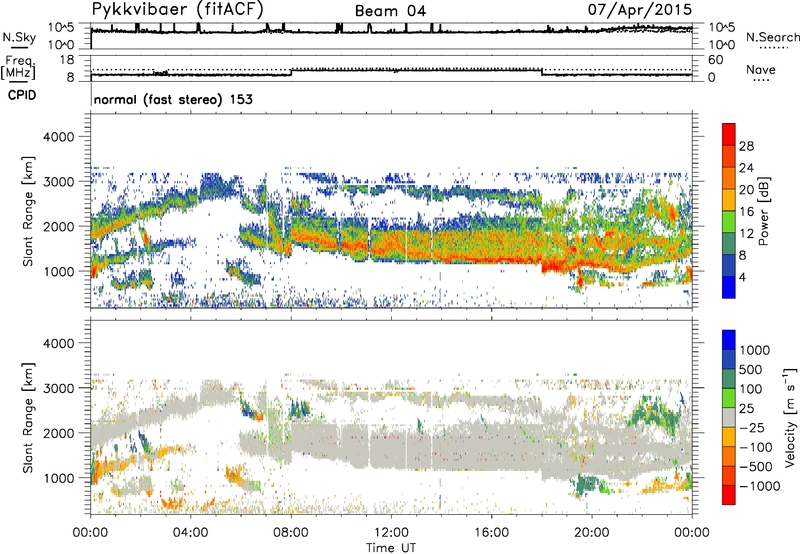Click the 'CPID' label
800x554 pixels.
(x=22, y=95)
